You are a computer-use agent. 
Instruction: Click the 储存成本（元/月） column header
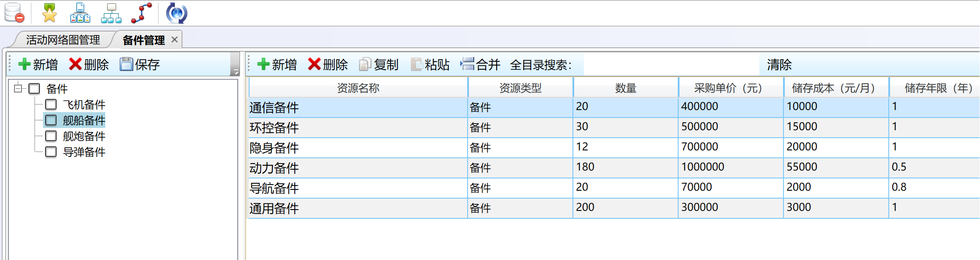(836, 88)
